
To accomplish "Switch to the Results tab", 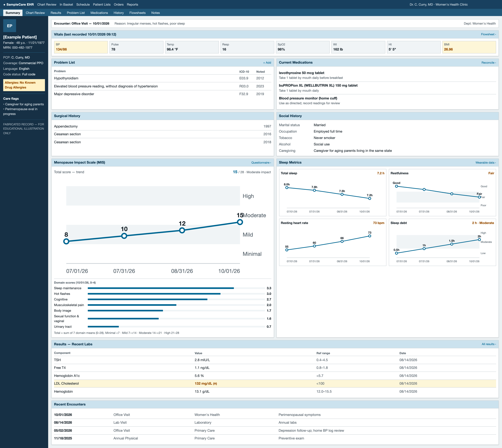I will (56, 13).
